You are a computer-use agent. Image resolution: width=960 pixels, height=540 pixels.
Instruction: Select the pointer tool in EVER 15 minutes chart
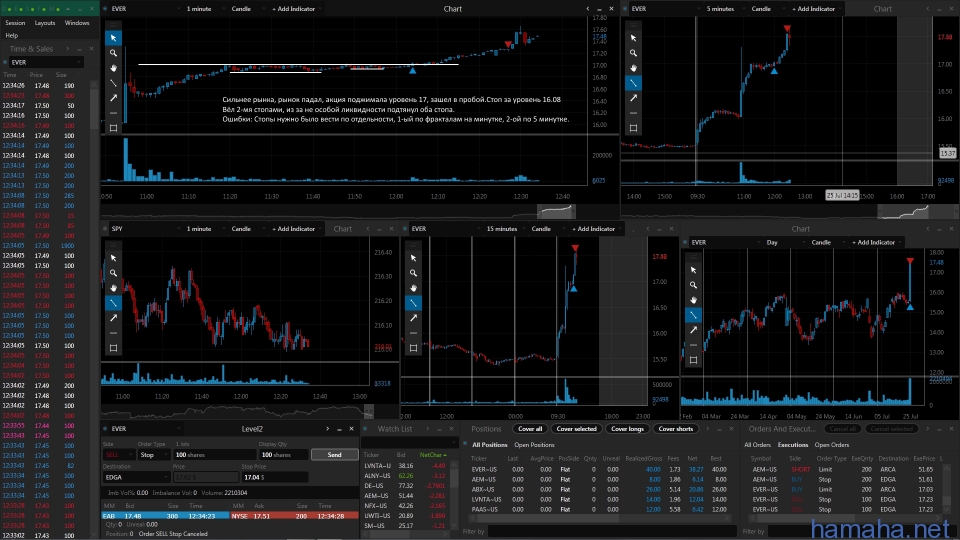point(413,258)
